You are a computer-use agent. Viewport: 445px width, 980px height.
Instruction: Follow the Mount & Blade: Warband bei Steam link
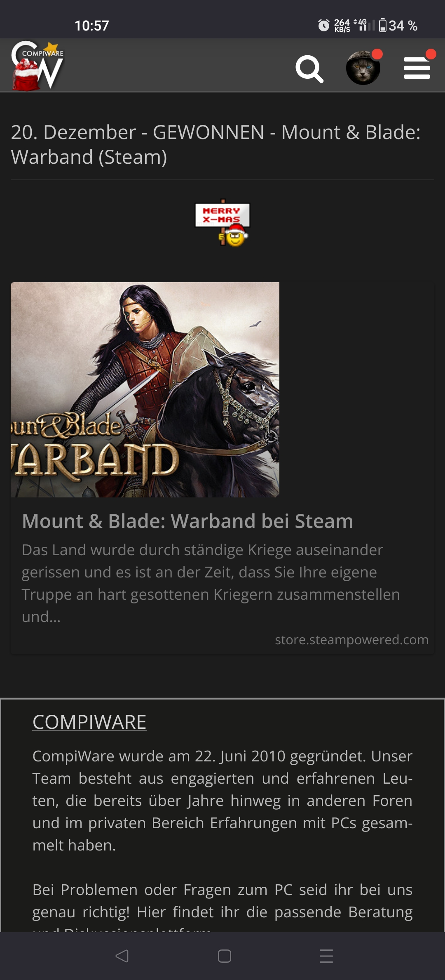click(x=187, y=521)
